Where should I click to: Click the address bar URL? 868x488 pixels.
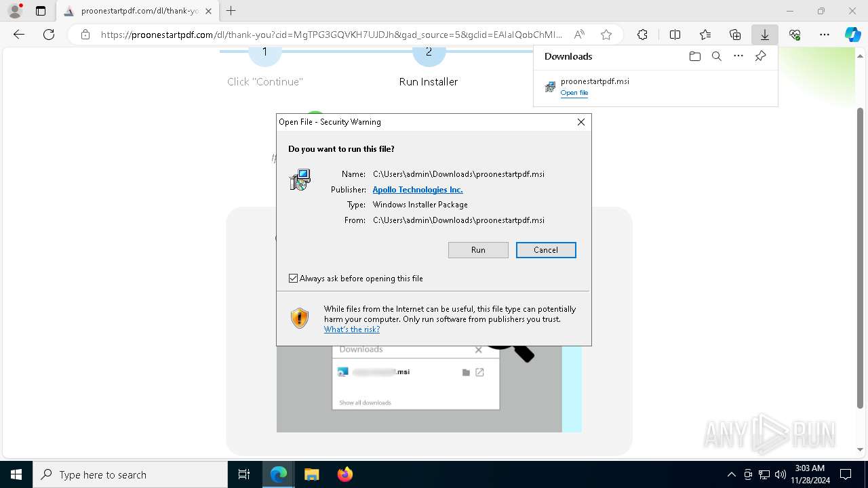(332, 35)
